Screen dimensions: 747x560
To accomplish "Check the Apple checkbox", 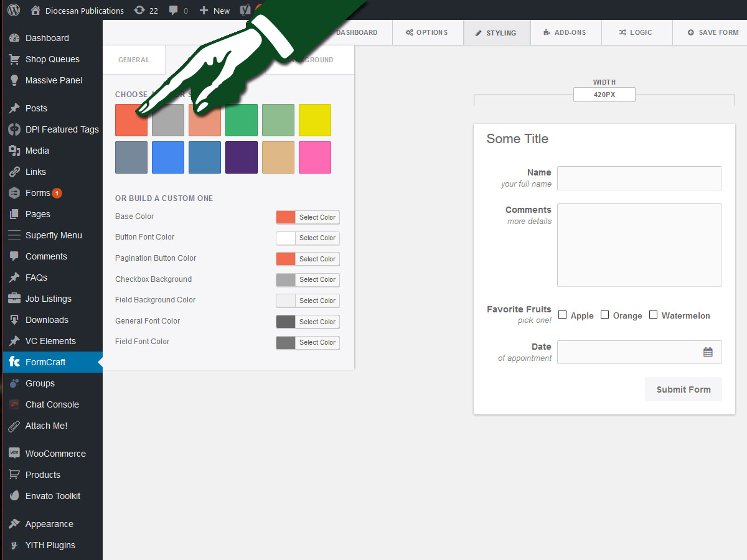I will [x=563, y=315].
